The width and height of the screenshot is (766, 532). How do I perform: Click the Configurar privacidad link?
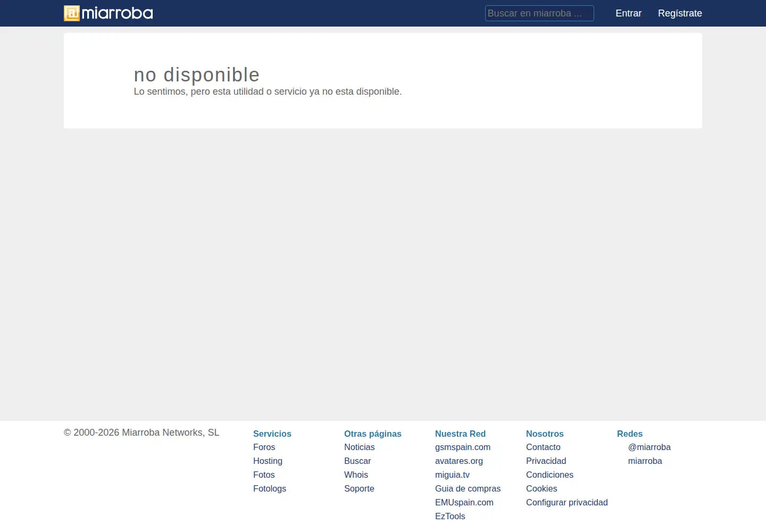pos(567,503)
